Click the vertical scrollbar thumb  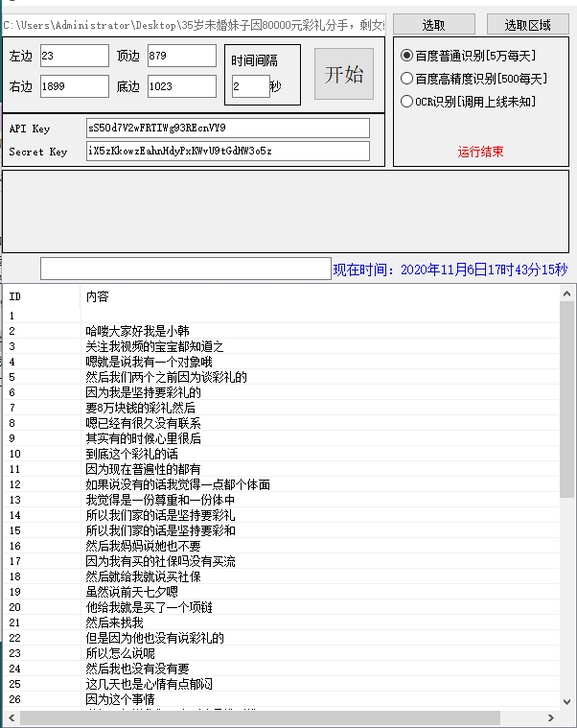(x=567, y=399)
